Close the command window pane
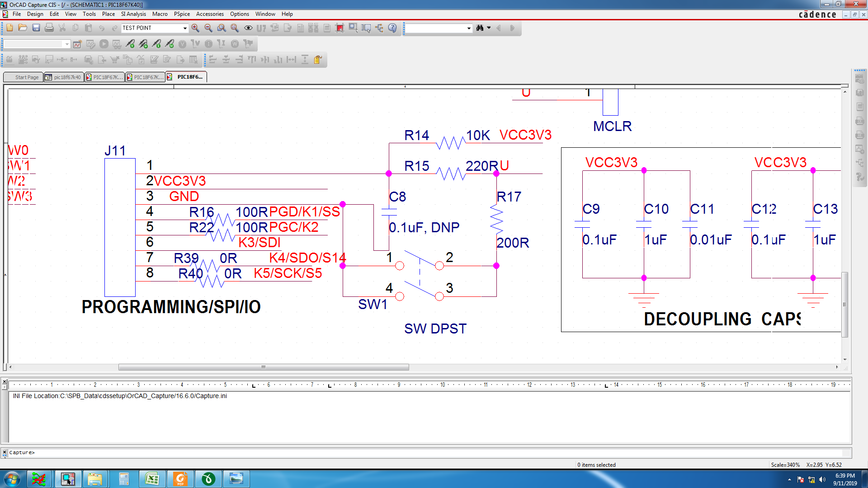 point(5,452)
